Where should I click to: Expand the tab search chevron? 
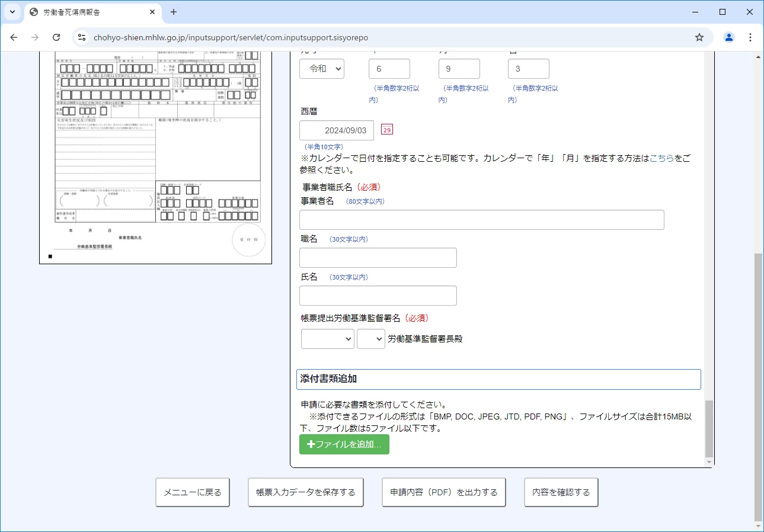[12, 12]
